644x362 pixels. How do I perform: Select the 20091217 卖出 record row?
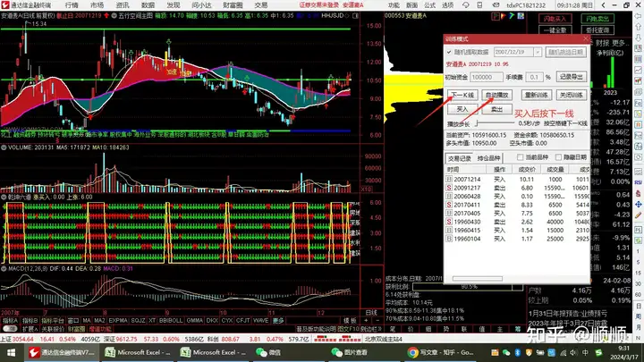click(x=518, y=188)
